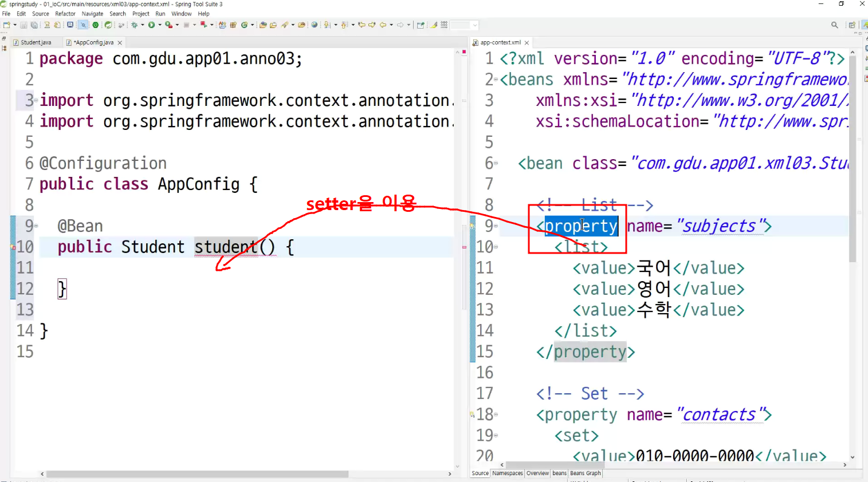Viewport: 868px width, 482px height.
Task: Open the Run configurations dropdown arrow
Action: tap(160, 25)
